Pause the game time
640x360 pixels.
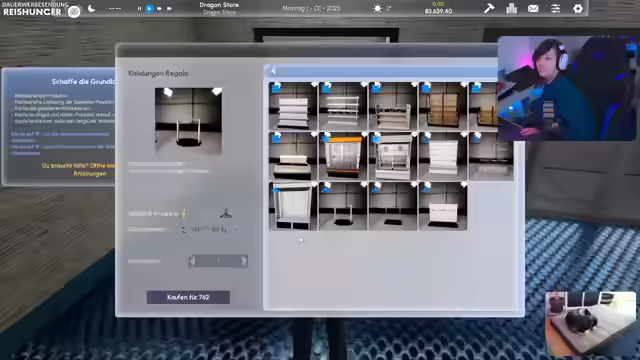click(x=140, y=9)
